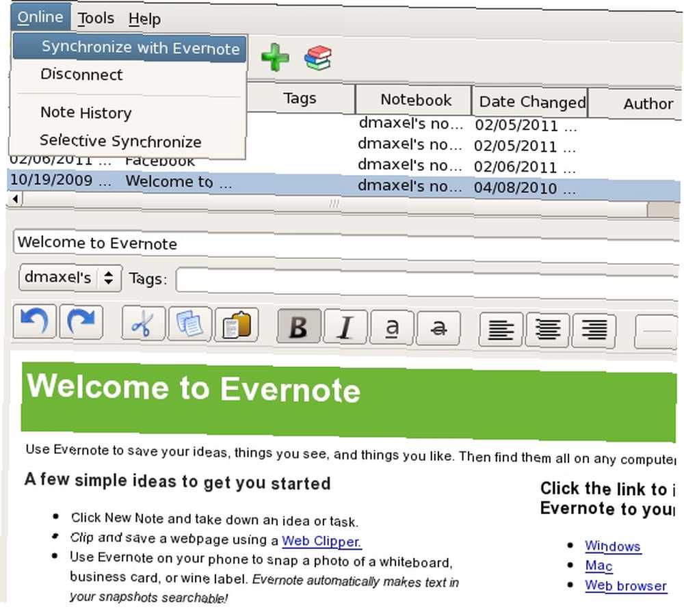Center-align the note text
Screen dimensions: 684x616
pyautogui.click(x=547, y=330)
